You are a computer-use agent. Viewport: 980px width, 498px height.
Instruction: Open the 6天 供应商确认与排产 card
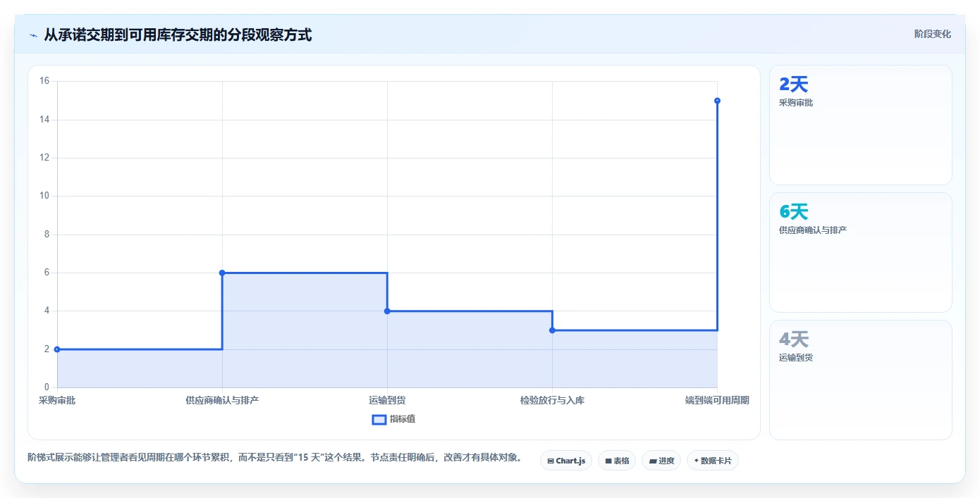pyautogui.click(x=860, y=252)
